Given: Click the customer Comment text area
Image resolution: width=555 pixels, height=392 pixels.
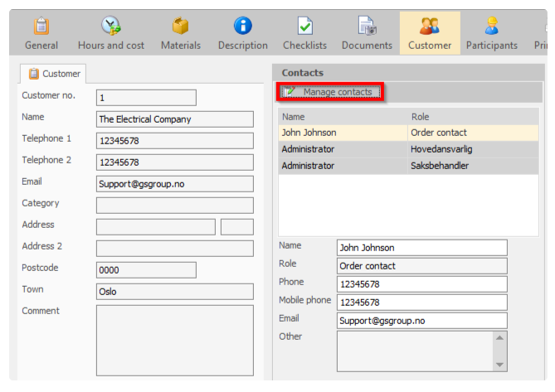Looking at the screenshot, I should coord(175,341).
